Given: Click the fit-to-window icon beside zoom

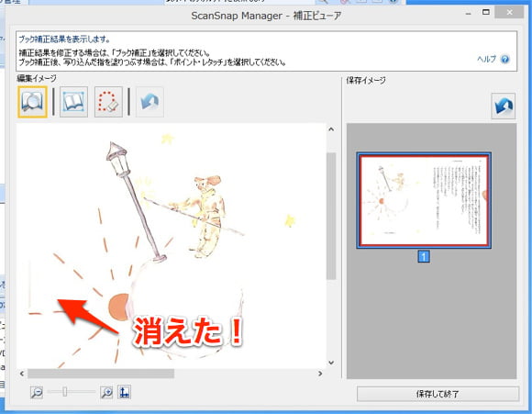Looking at the screenshot, I should 124,392.
